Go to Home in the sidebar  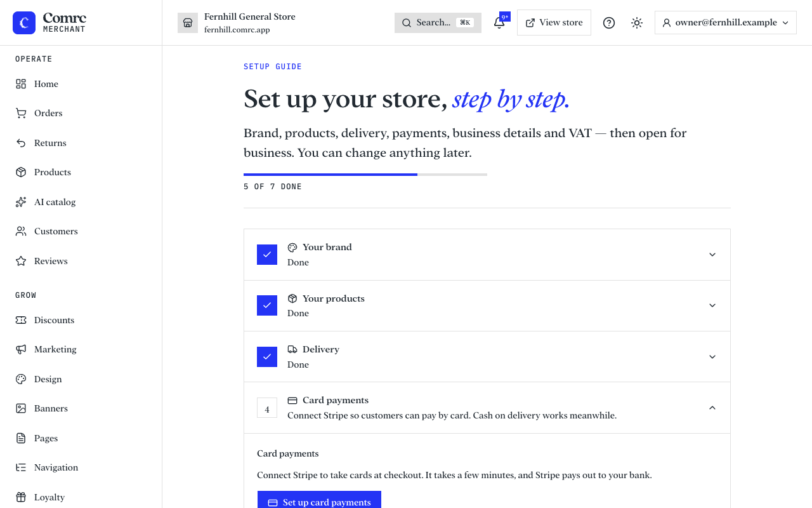click(x=81, y=84)
